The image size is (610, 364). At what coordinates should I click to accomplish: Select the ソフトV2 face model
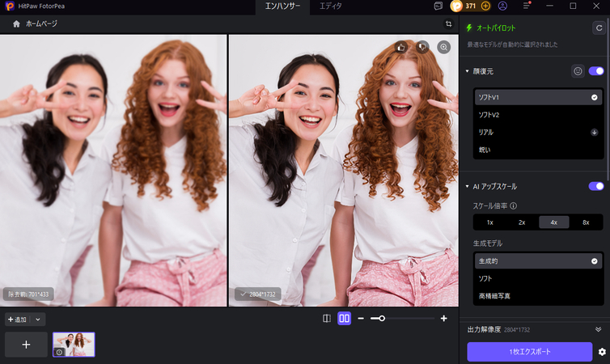click(x=538, y=115)
